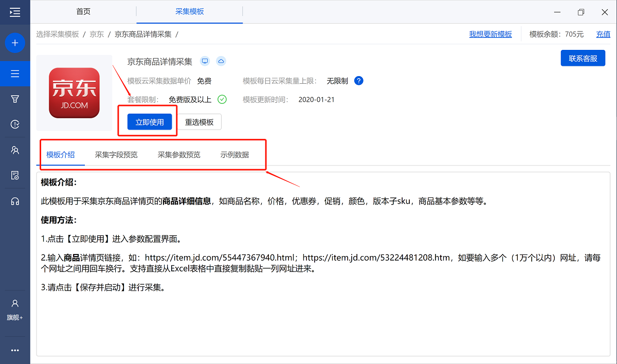
Task: Click the local collection monitor icon
Action: (x=205, y=61)
